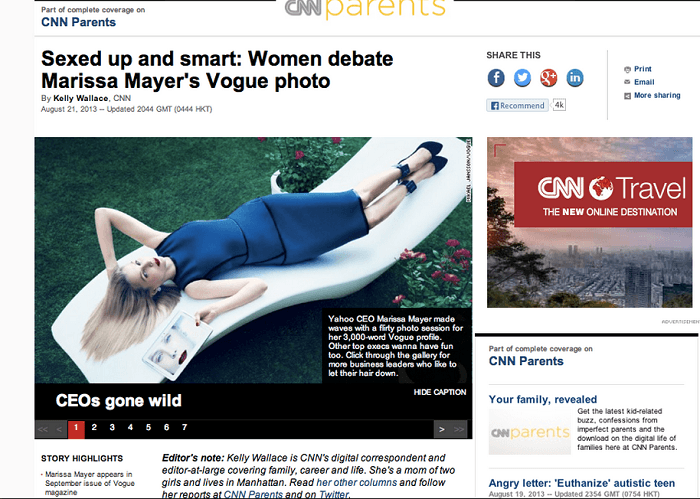This screenshot has width=700, height=499.
Task: Open CNN Parents link in editor's note
Action: (253, 494)
